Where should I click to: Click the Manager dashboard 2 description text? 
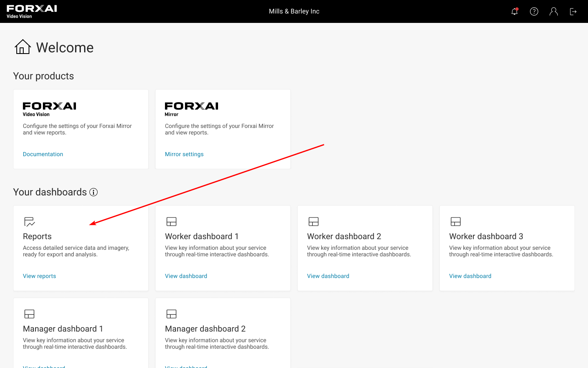coord(217,343)
